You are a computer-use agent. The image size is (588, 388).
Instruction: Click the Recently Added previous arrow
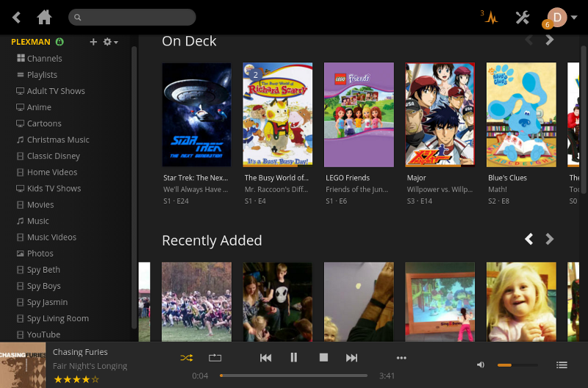pyautogui.click(x=529, y=239)
